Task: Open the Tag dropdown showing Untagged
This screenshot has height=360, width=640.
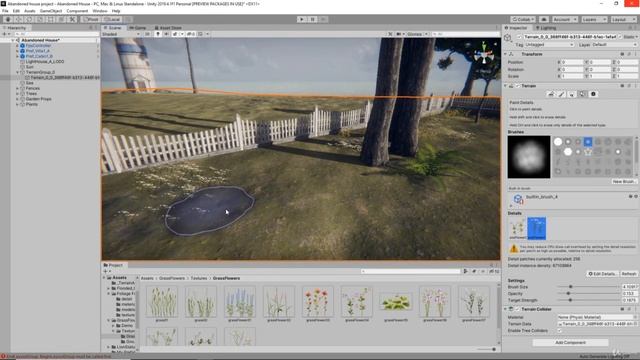Action: point(549,44)
